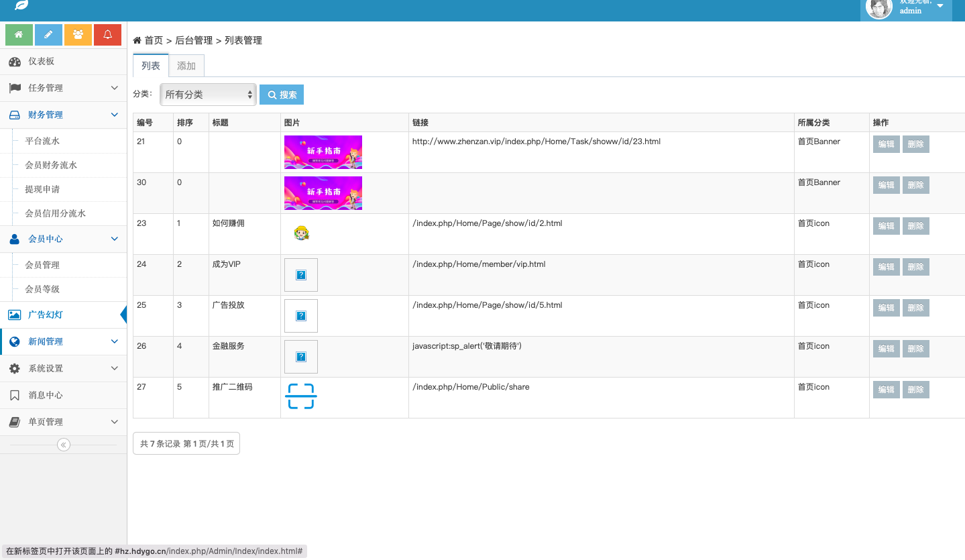The image size is (965, 560).
Task: Click the admin avatar picture
Action: 878,7
